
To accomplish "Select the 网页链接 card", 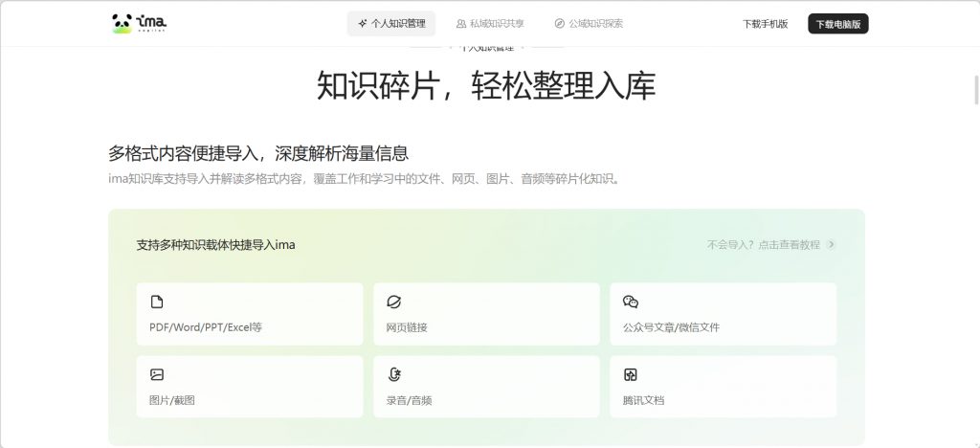I will point(486,314).
